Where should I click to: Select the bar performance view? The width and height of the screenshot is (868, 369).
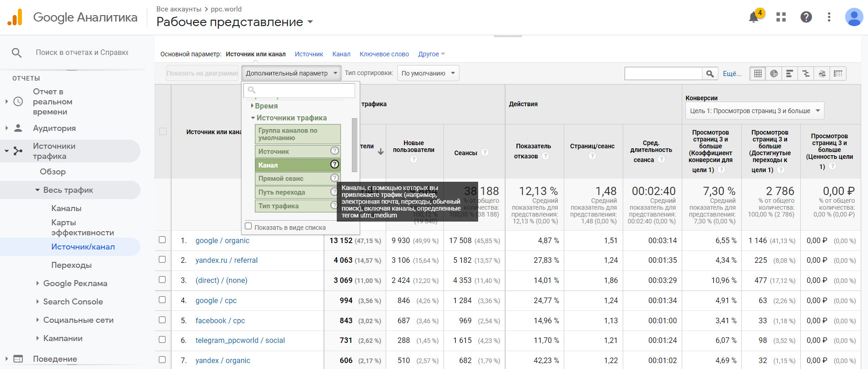click(789, 74)
